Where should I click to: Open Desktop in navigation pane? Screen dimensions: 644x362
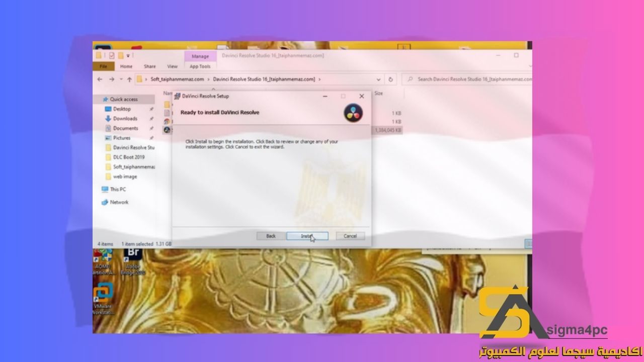click(x=122, y=109)
